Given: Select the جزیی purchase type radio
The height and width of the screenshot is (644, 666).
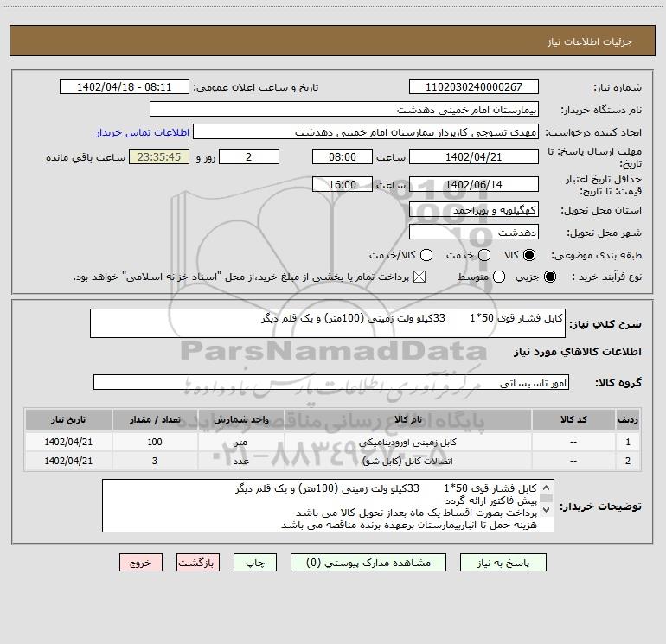Looking at the screenshot, I should tap(550, 277).
